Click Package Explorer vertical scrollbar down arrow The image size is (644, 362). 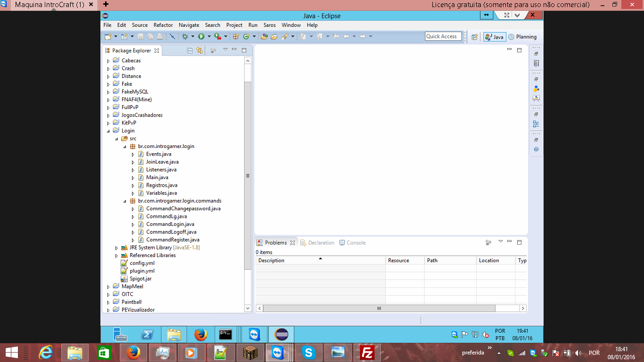coord(248,308)
